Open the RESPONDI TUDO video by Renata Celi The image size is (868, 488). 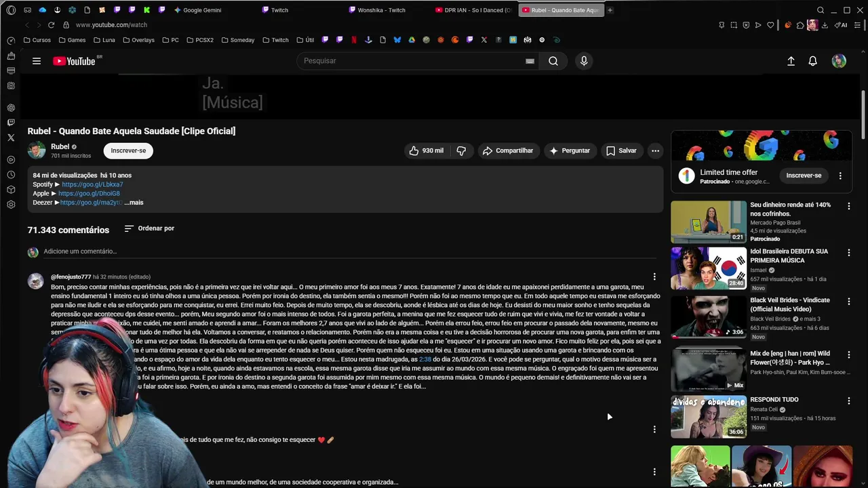point(709,417)
